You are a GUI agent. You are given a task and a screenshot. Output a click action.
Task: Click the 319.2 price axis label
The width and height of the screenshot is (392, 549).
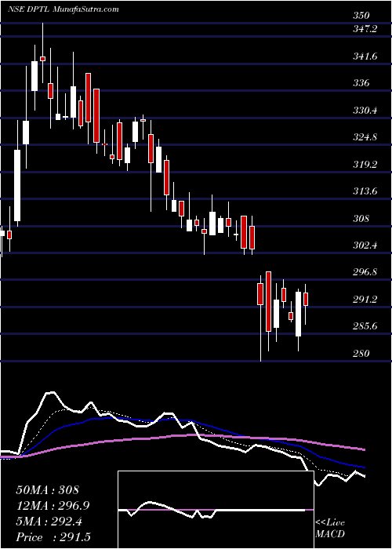click(x=365, y=165)
